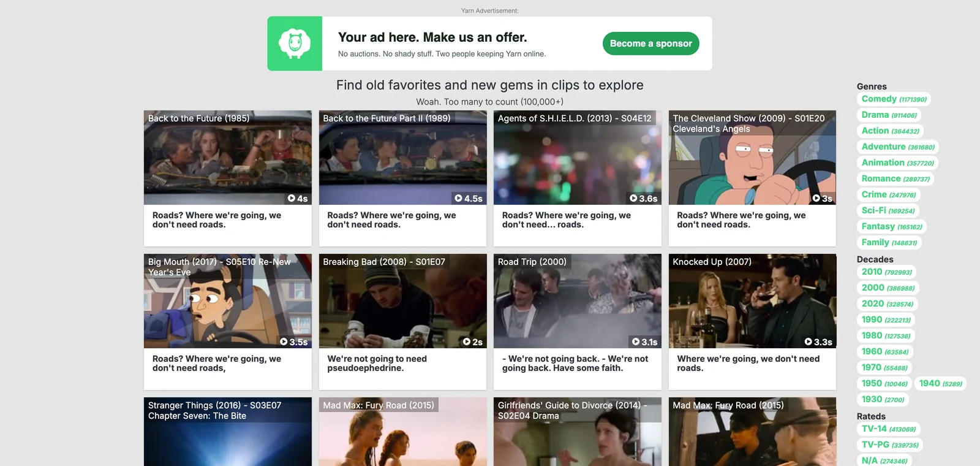Pick the 1970 decade link
The height and width of the screenshot is (466, 980).
[x=884, y=367]
